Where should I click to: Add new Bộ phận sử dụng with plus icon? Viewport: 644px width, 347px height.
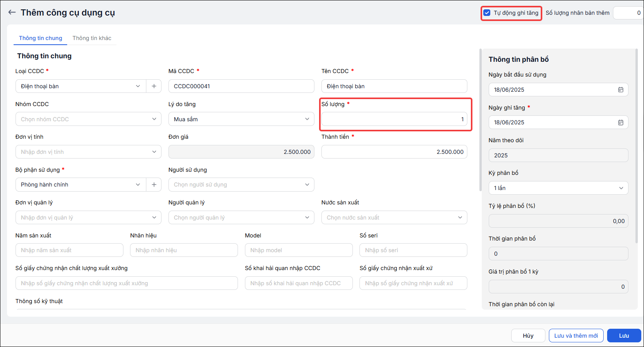154,185
